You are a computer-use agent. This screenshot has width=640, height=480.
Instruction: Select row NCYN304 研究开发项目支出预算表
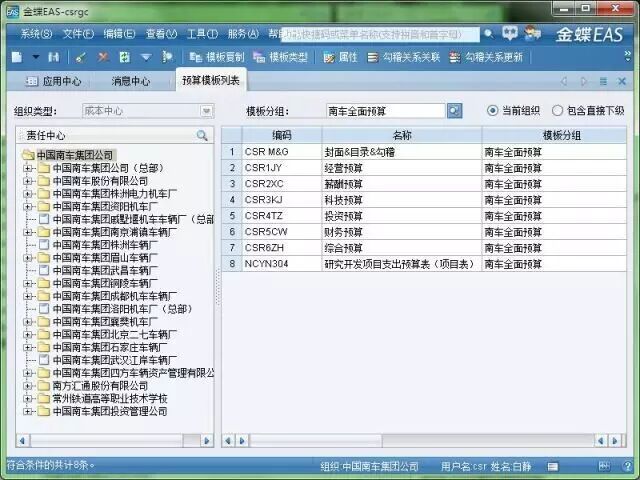click(424, 264)
